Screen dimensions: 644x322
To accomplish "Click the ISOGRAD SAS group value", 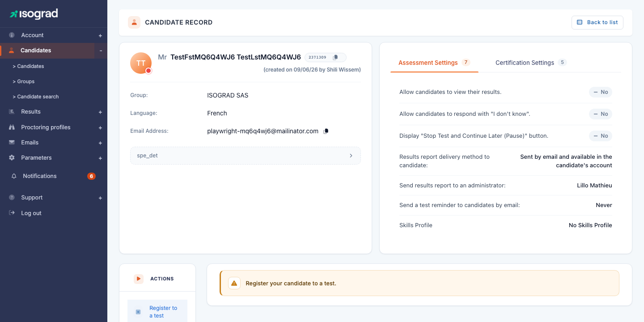I will click(x=228, y=95).
